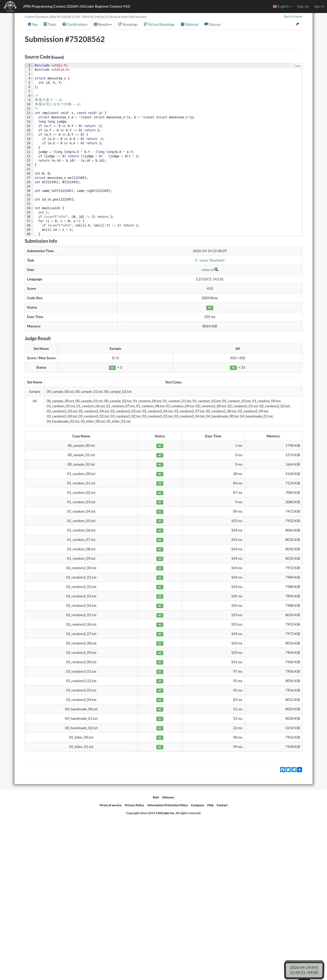This screenshot has height=980, width=327.
Task: Click the Memory column header
Action: point(273,436)
